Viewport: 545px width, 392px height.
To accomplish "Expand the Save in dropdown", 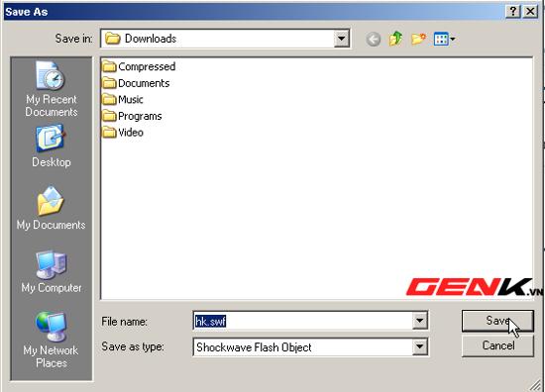I will tap(341, 39).
